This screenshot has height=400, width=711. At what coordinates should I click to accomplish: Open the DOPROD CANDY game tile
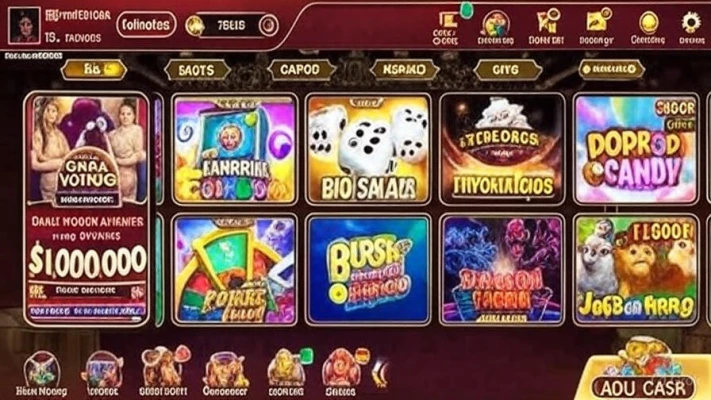pos(635,149)
